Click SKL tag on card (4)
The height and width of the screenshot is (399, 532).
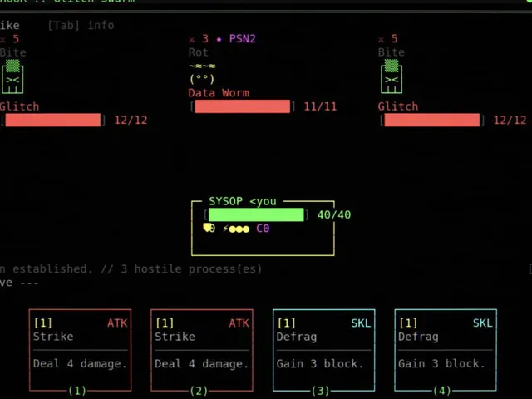pos(483,323)
